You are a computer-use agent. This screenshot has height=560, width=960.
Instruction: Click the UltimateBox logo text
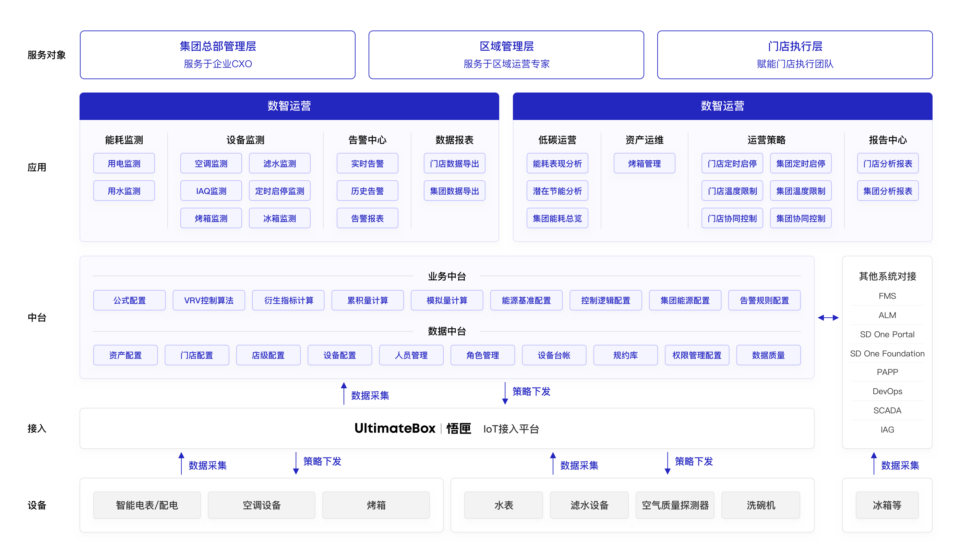click(395, 428)
